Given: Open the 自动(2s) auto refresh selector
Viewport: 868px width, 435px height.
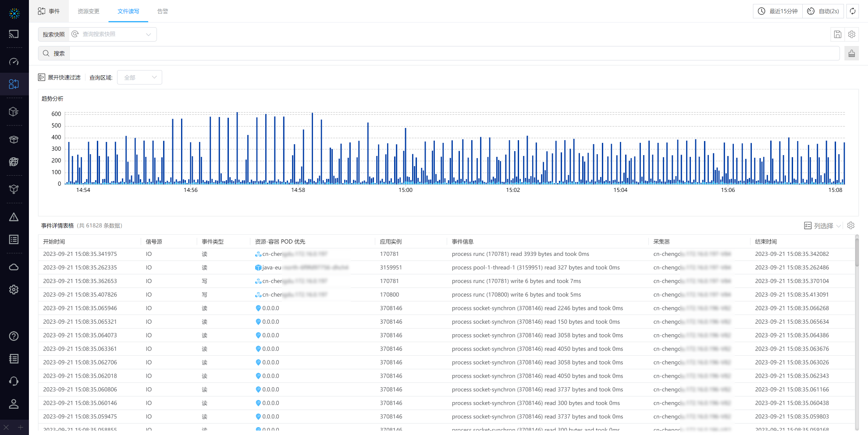Looking at the screenshot, I should click(x=823, y=11).
